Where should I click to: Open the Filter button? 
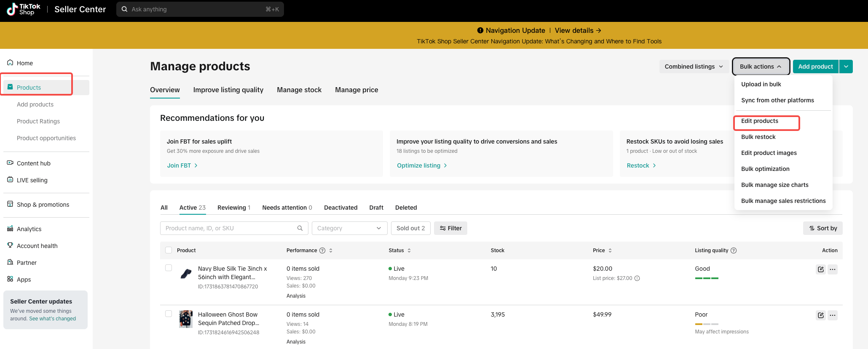tap(450, 228)
